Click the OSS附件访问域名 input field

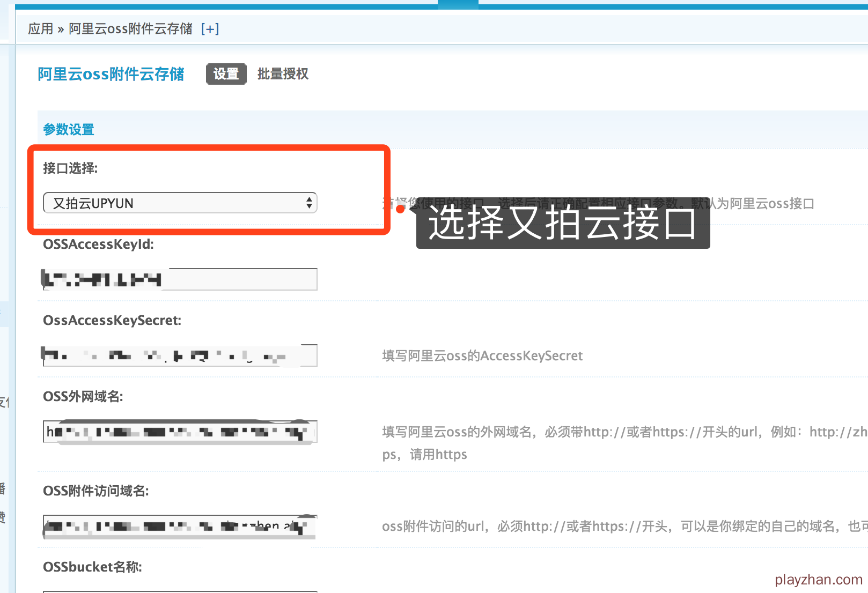pos(180,526)
